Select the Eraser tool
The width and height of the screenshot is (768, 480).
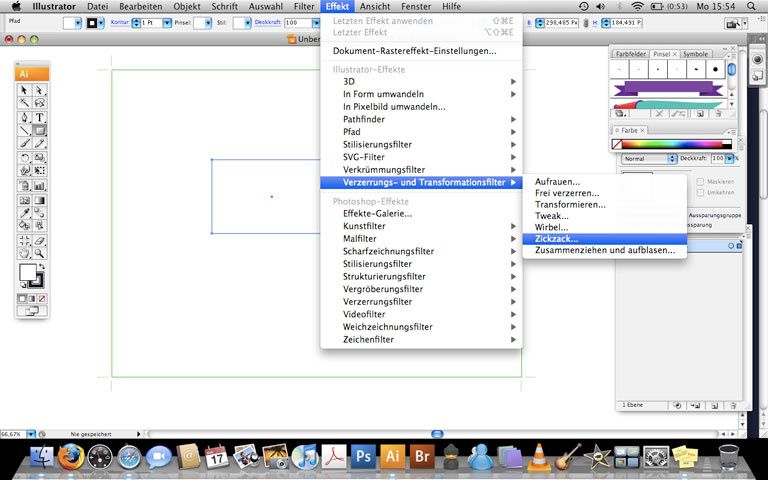(39, 240)
